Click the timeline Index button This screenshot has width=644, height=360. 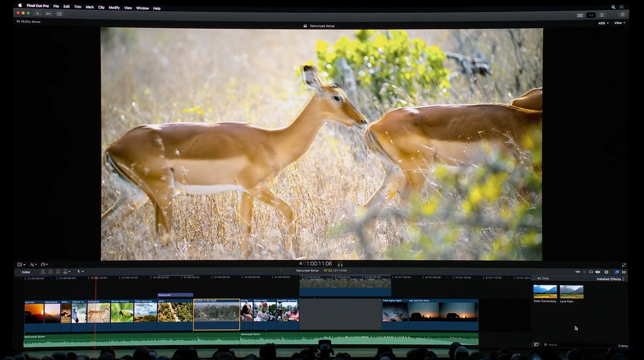point(26,272)
